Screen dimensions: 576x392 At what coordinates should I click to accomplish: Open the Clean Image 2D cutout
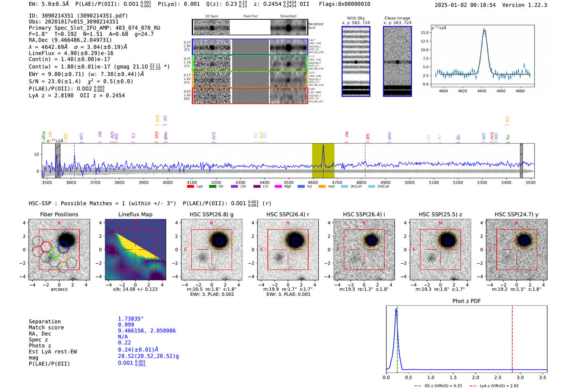(397, 61)
